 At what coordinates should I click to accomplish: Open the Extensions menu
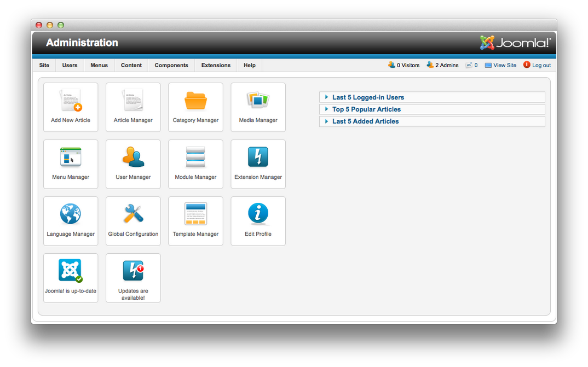(x=216, y=65)
